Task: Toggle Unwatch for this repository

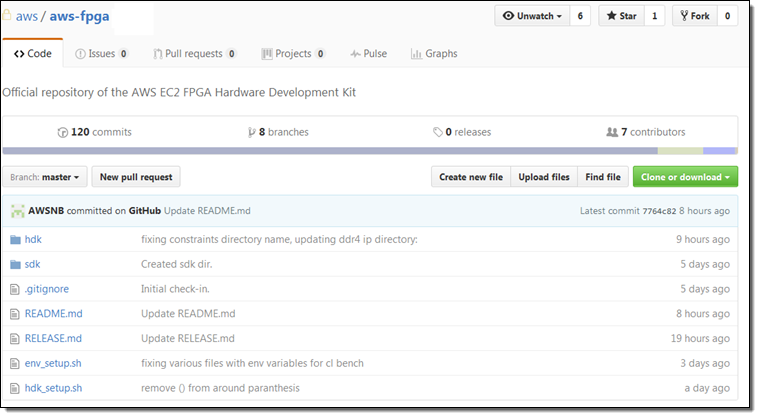Action: point(531,16)
